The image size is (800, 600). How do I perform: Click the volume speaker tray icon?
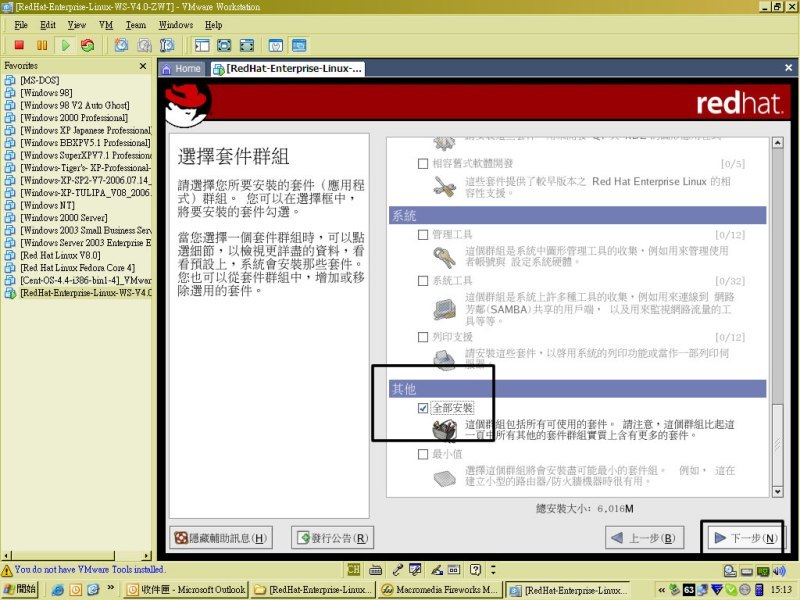pyautogui.click(x=779, y=570)
